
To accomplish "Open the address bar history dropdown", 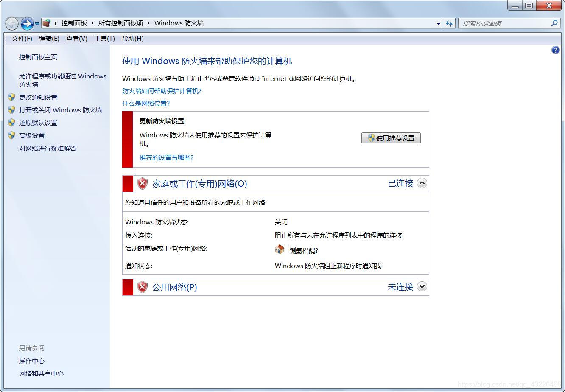I will (439, 24).
